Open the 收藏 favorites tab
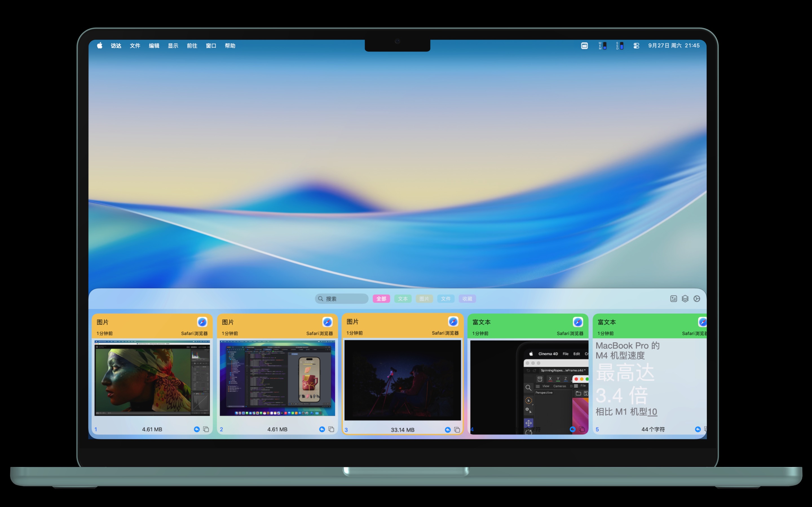 click(467, 299)
